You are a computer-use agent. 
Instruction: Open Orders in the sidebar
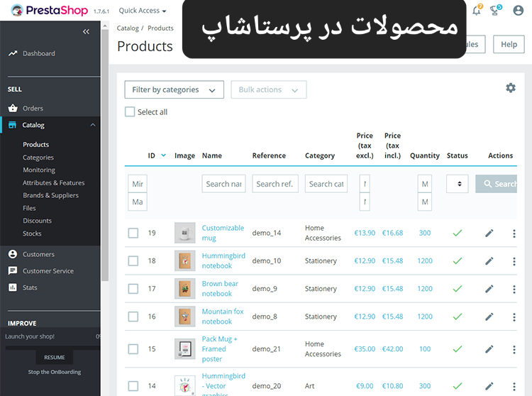pos(33,109)
